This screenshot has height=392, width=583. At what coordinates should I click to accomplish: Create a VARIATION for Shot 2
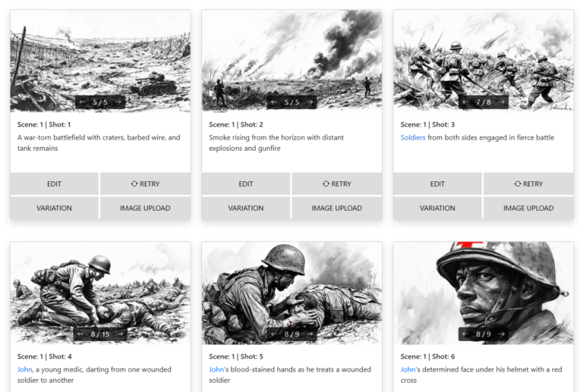coord(246,208)
